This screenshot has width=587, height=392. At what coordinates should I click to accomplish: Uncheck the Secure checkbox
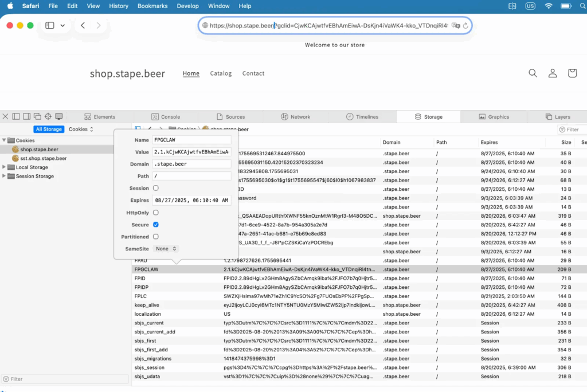click(156, 225)
